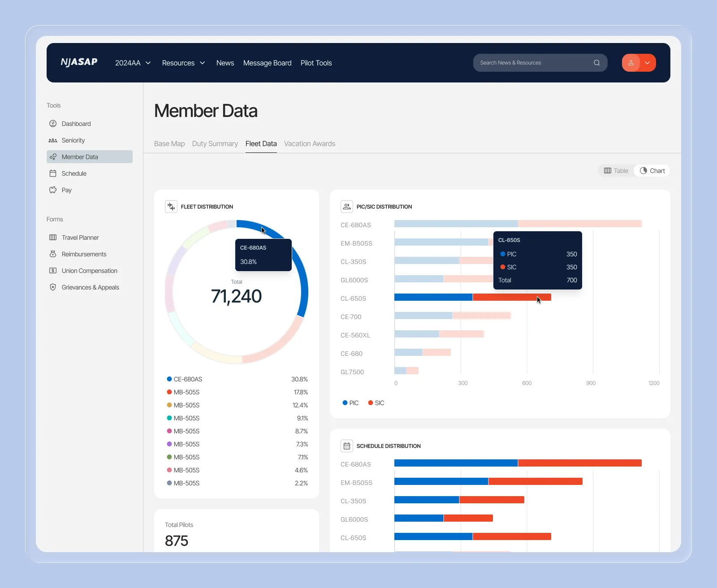This screenshot has height=588, width=717.
Task: Open the Pilot Tools menu
Action: tap(316, 63)
